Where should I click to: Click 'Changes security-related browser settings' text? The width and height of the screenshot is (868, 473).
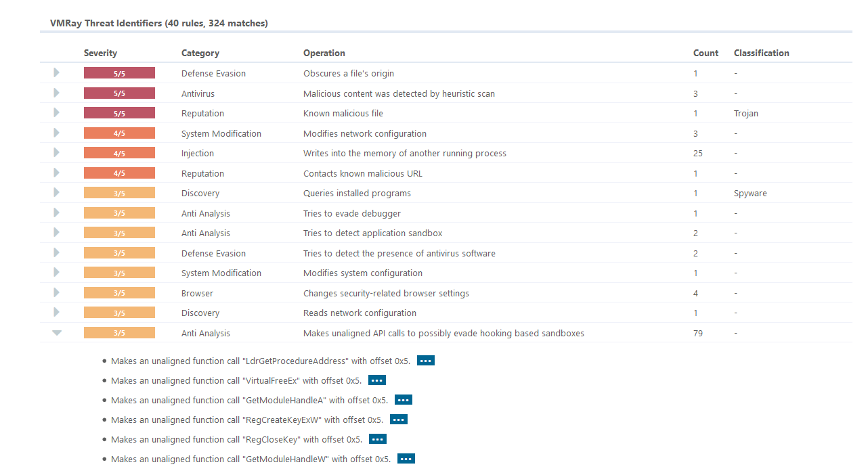(386, 293)
